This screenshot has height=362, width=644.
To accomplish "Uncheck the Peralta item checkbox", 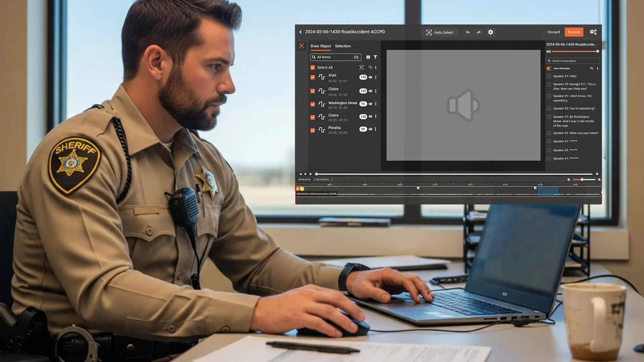I will tap(313, 130).
